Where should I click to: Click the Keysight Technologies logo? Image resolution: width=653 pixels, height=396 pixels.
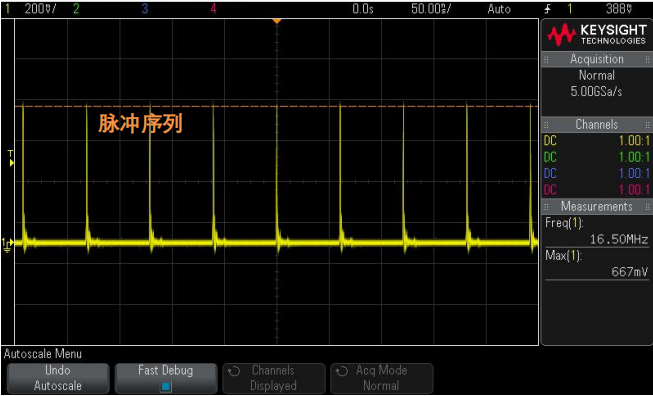tap(596, 35)
